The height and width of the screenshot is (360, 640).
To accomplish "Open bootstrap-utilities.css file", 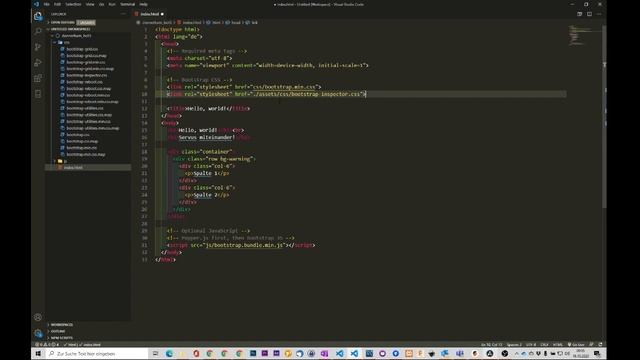I will tap(85, 108).
